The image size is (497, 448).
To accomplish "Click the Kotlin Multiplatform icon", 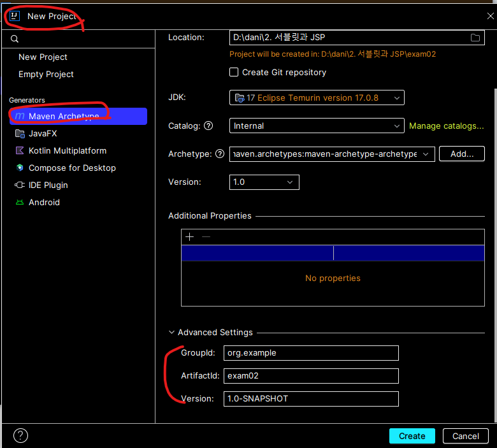I will pyautogui.click(x=20, y=150).
